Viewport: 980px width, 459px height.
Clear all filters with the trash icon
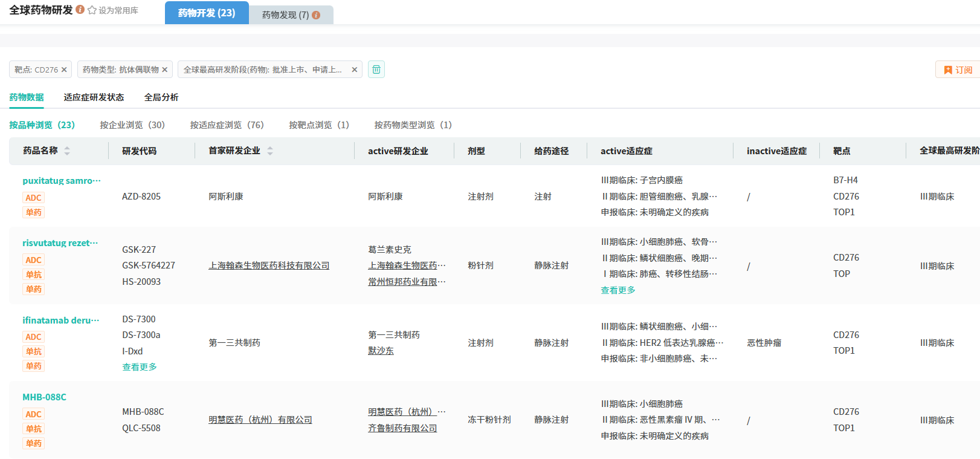(x=376, y=70)
